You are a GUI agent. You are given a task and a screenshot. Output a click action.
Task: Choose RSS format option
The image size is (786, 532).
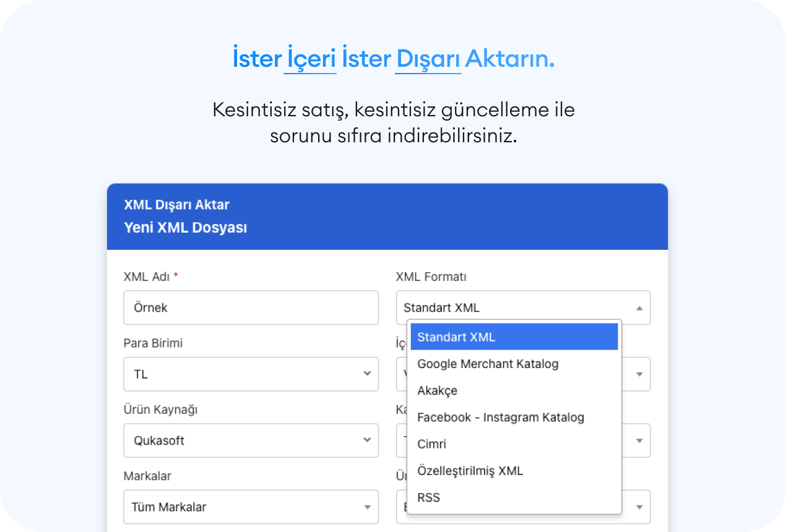coord(514,497)
